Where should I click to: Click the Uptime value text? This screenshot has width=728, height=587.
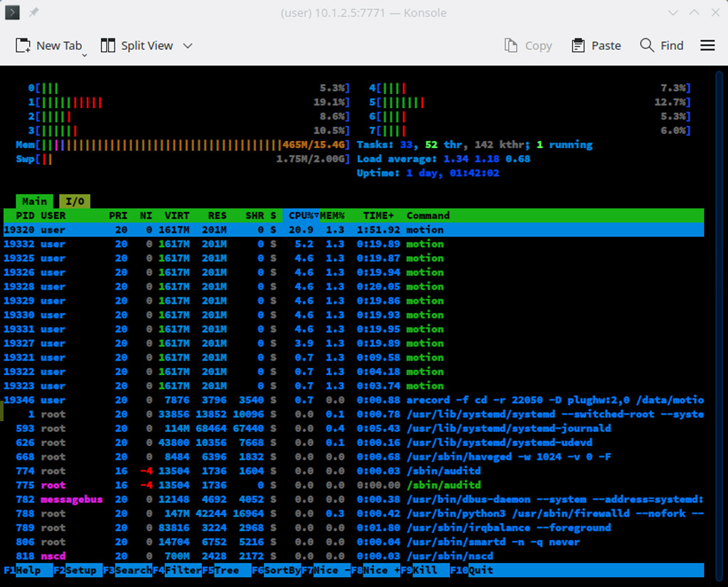pos(453,173)
